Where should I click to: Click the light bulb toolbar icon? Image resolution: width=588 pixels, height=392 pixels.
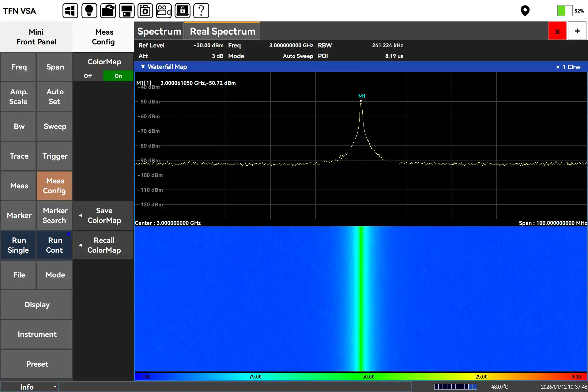tap(89, 11)
